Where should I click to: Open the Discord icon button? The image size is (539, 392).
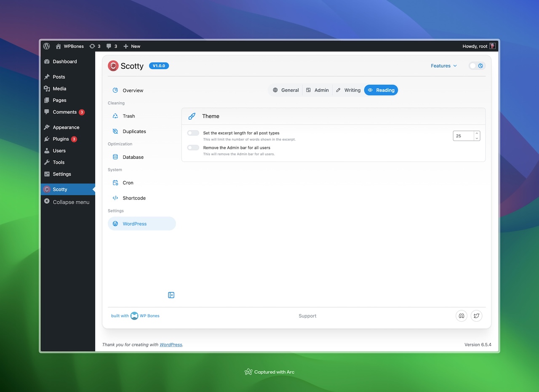462,316
